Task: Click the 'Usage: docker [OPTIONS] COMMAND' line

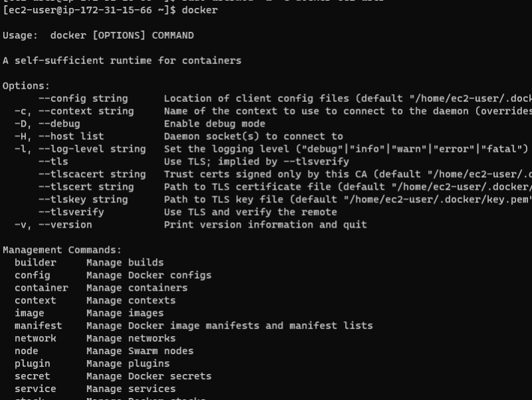Action: [98, 35]
